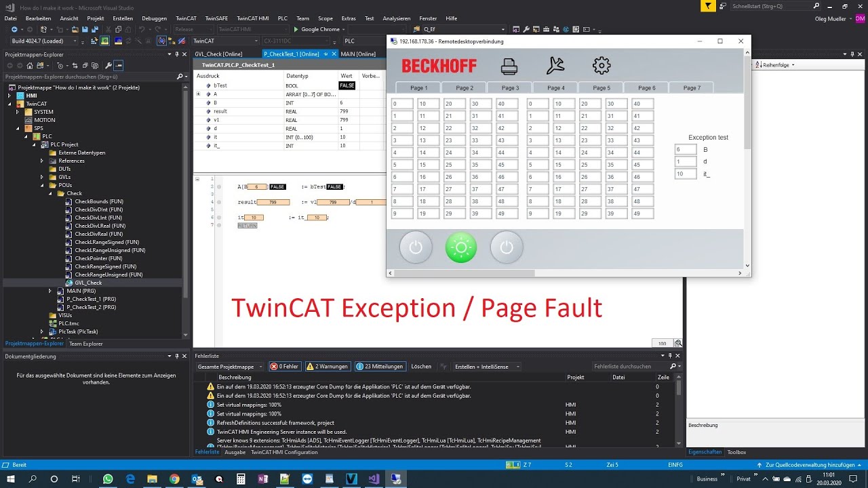
Task: Toggle the 0 Fehler filter
Action: pos(285,367)
